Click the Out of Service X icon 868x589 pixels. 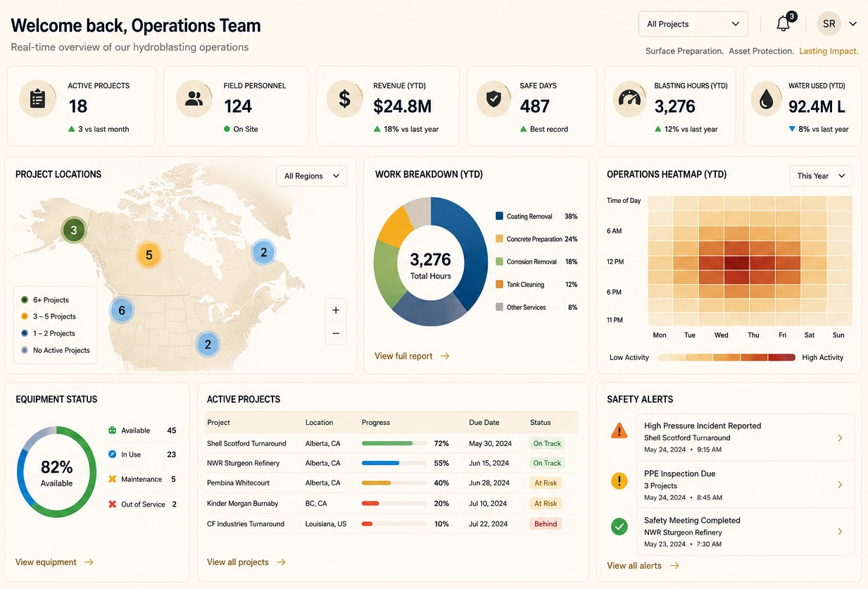pyautogui.click(x=112, y=504)
